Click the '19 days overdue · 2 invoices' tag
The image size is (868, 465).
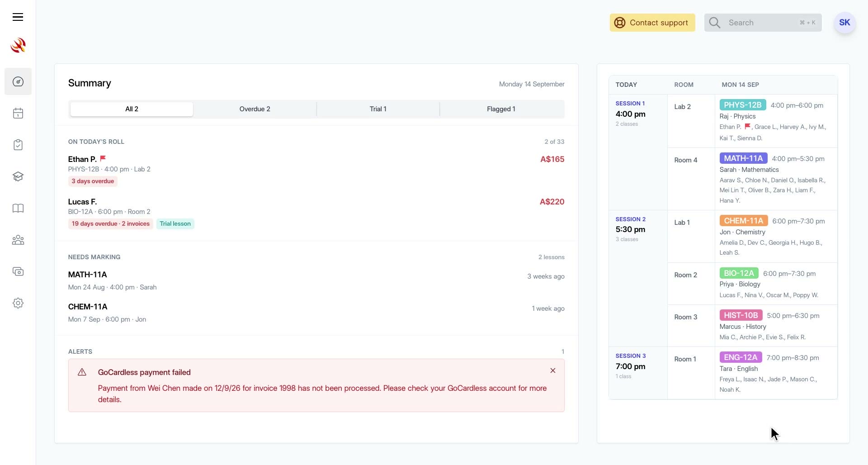(x=110, y=223)
